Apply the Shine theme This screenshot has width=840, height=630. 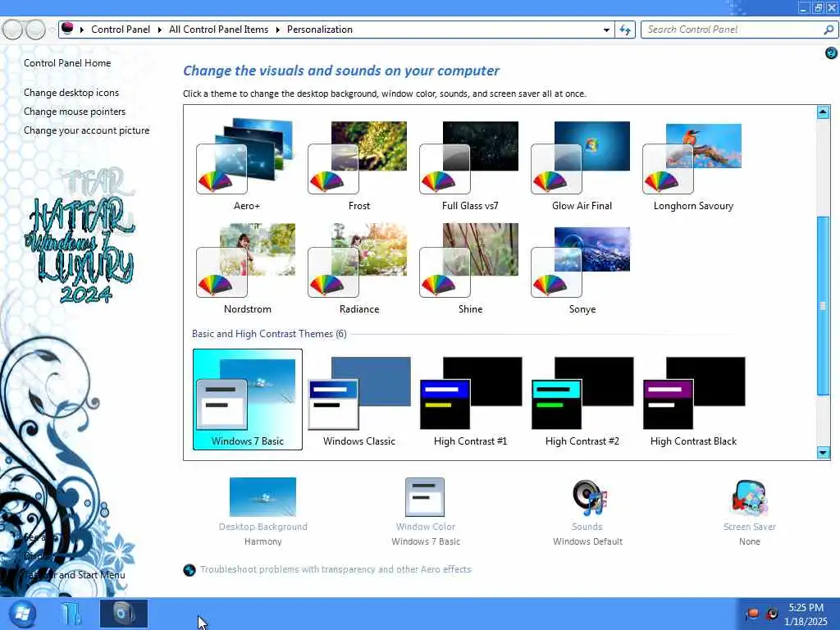(470, 268)
